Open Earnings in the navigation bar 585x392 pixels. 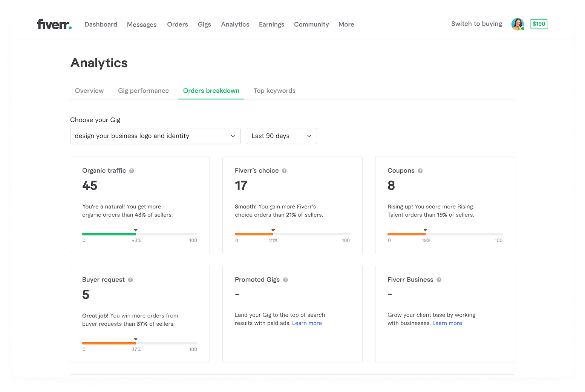272,24
